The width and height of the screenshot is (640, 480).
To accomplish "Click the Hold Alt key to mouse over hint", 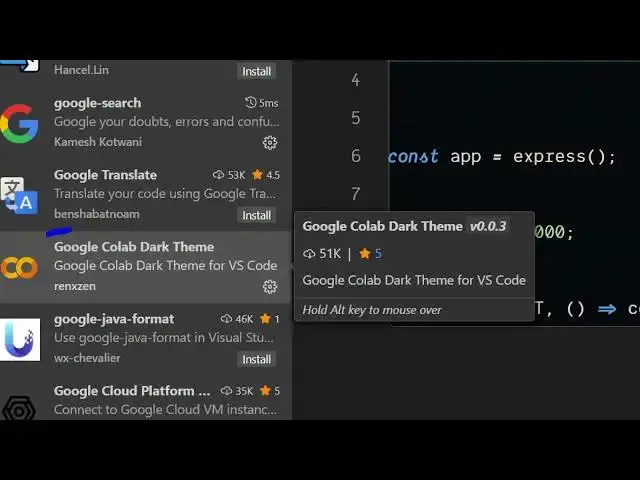I will coord(372,310).
